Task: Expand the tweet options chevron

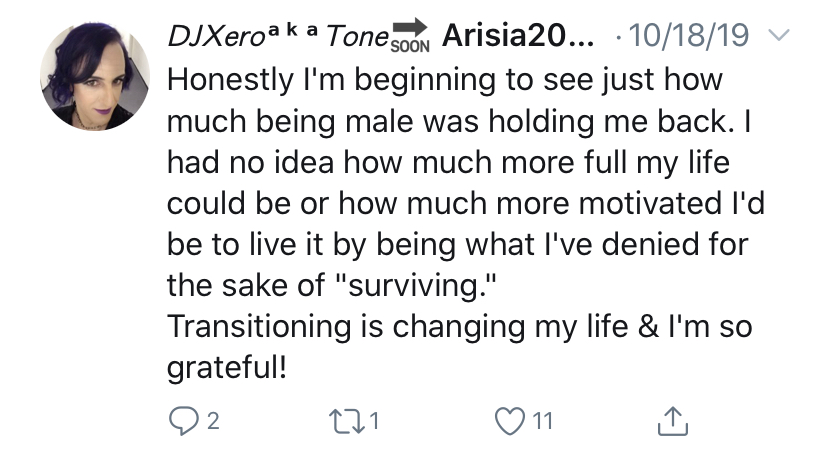Action: [779, 35]
